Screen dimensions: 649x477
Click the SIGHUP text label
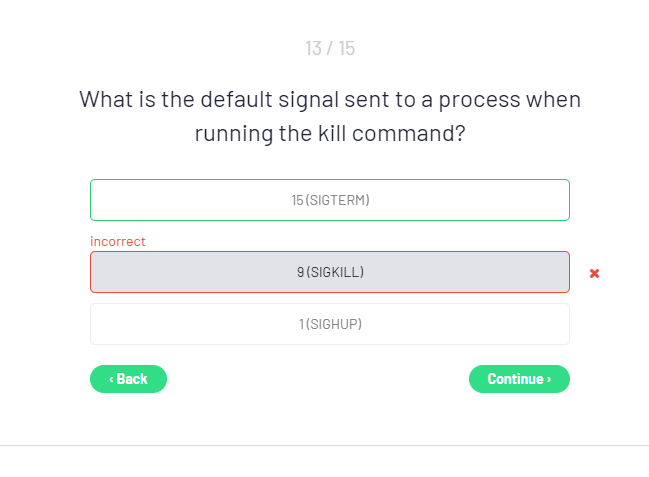(x=335, y=324)
